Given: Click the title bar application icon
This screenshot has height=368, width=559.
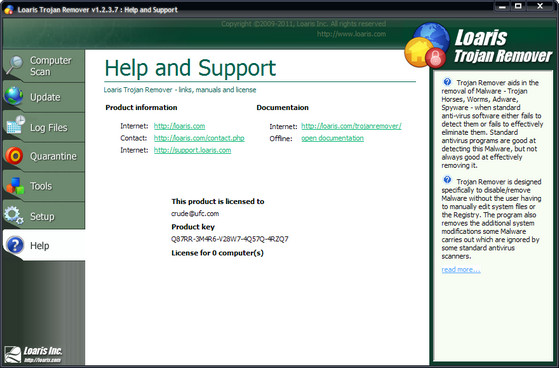Looking at the screenshot, I should pyautogui.click(x=9, y=9).
